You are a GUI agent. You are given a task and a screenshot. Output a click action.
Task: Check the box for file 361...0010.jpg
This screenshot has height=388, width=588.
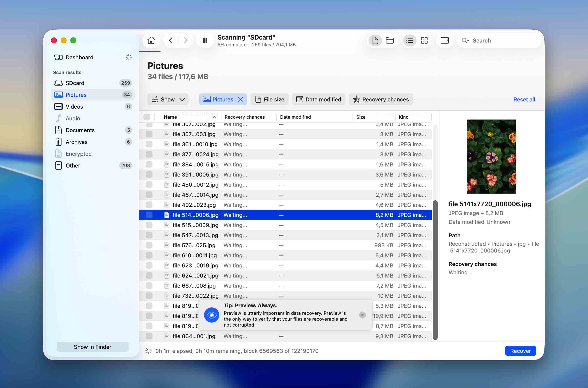[149, 144]
